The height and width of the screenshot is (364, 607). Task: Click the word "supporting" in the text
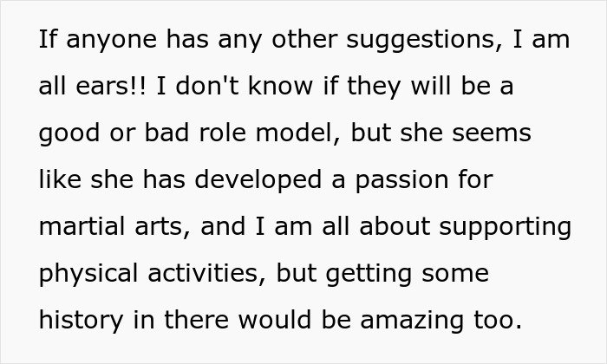(x=506, y=227)
